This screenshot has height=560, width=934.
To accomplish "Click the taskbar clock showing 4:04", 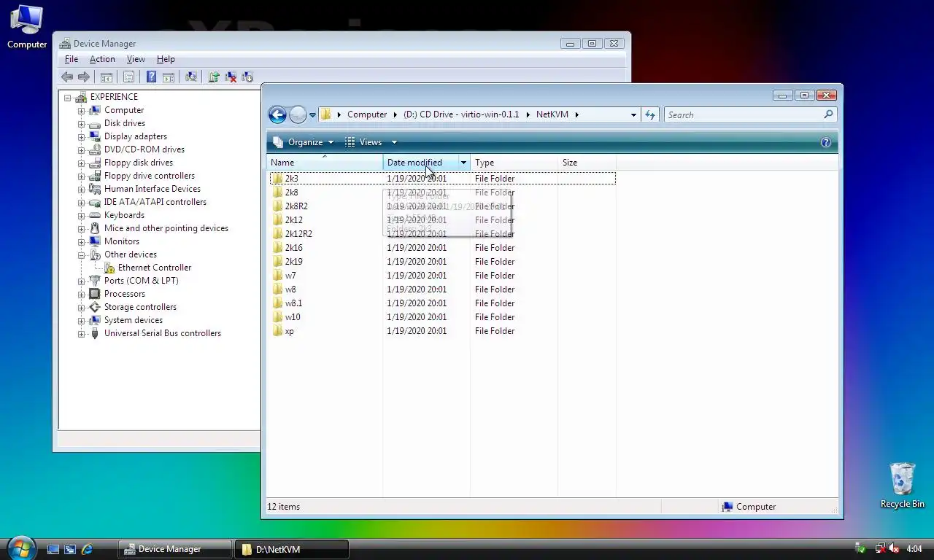I will (x=914, y=548).
